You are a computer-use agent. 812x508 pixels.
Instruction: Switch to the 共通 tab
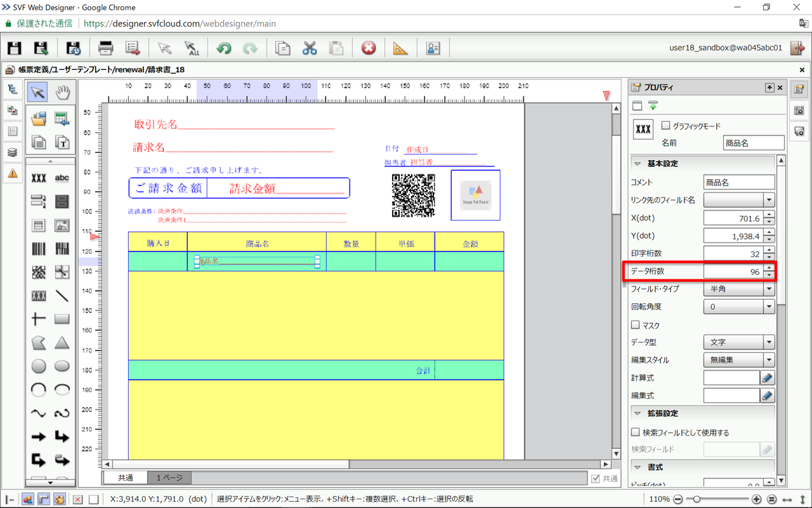coord(125,478)
